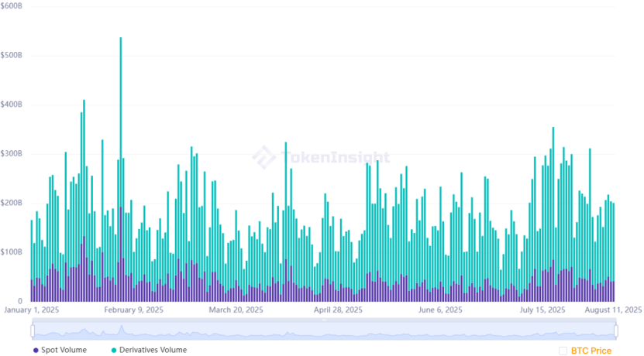Click the left handle of the range slider

pos(33,331)
